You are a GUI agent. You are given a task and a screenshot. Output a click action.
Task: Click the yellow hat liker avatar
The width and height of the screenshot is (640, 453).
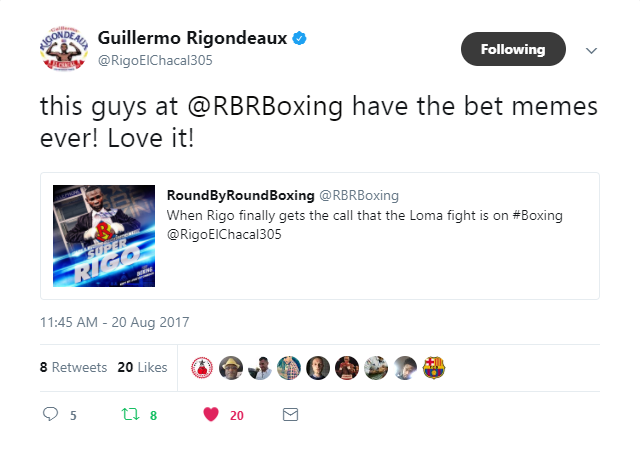coord(231,368)
